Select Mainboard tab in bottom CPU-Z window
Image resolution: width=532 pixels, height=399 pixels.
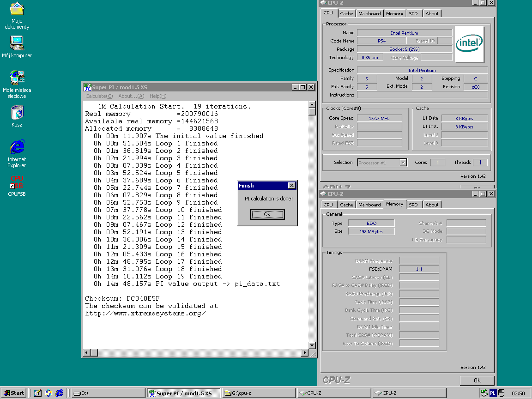click(x=369, y=205)
